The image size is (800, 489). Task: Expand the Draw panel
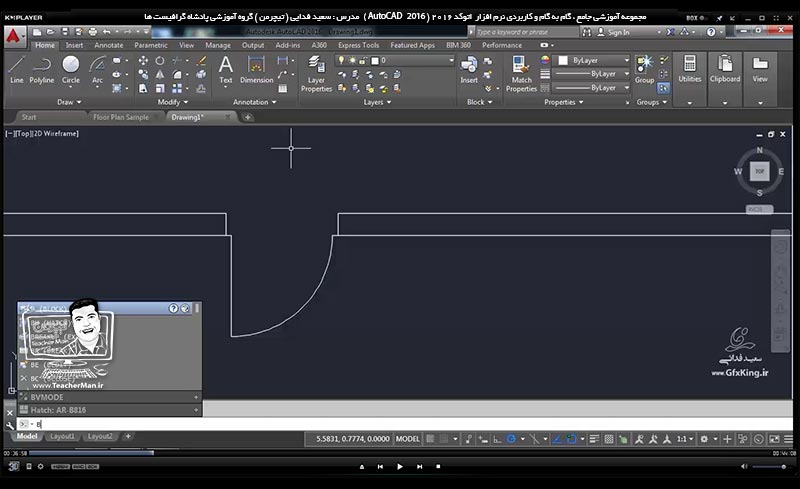[69, 102]
